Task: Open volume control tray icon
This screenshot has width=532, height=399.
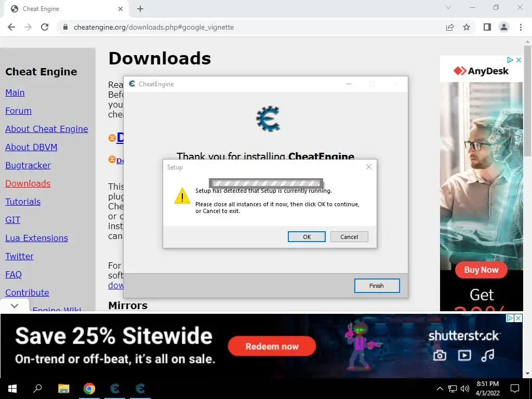Action: pyautogui.click(x=465, y=389)
